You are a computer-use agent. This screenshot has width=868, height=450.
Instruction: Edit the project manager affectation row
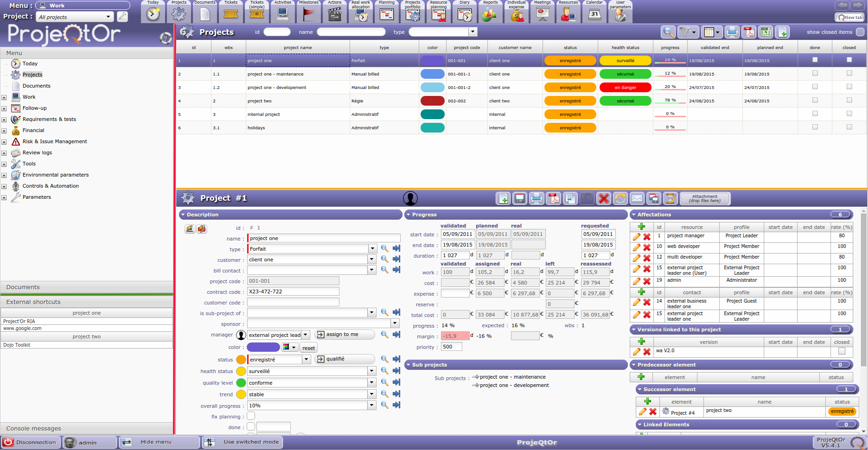[x=637, y=236]
